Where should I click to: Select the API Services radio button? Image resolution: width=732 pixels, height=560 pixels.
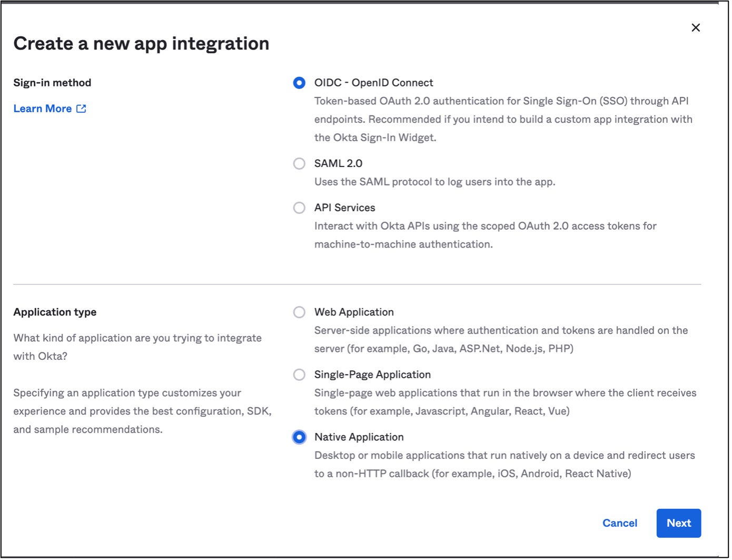299,208
